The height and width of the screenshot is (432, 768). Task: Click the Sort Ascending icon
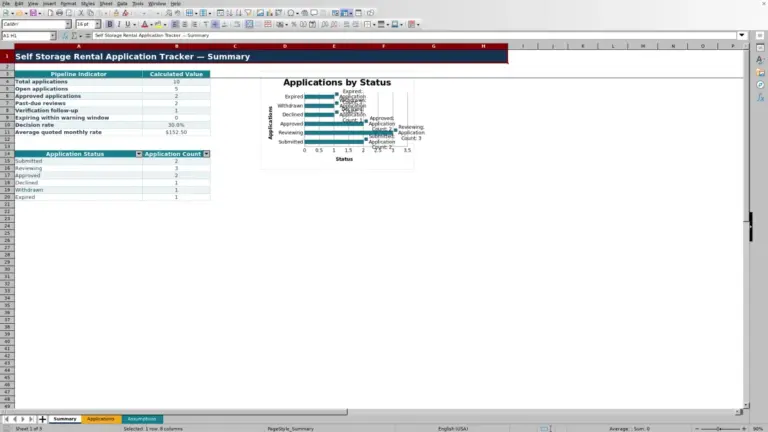(229, 13)
